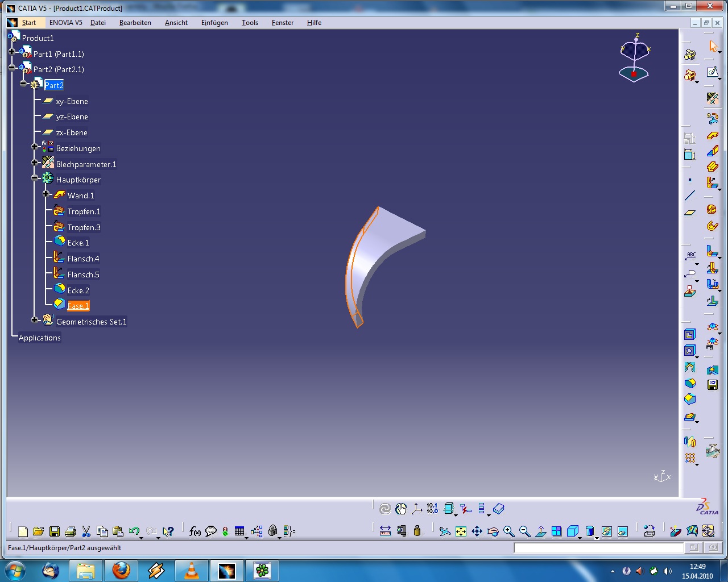Open the Formula f(x) editor
Image resolution: width=728 pixels, height=582 pixels.
click(x=195, y=531)
